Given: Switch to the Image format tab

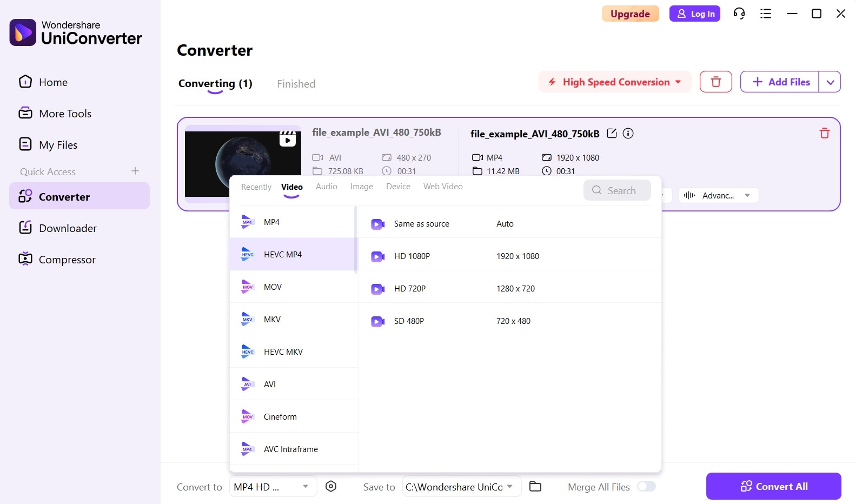Looking at the screenshot, I should pyautogui.click(x=362, y=187).
